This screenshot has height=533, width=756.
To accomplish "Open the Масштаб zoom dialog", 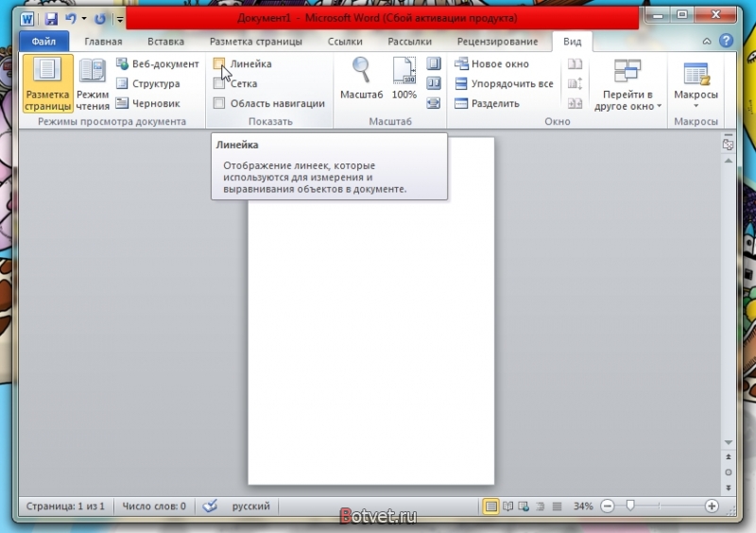I will click(362, 78).
